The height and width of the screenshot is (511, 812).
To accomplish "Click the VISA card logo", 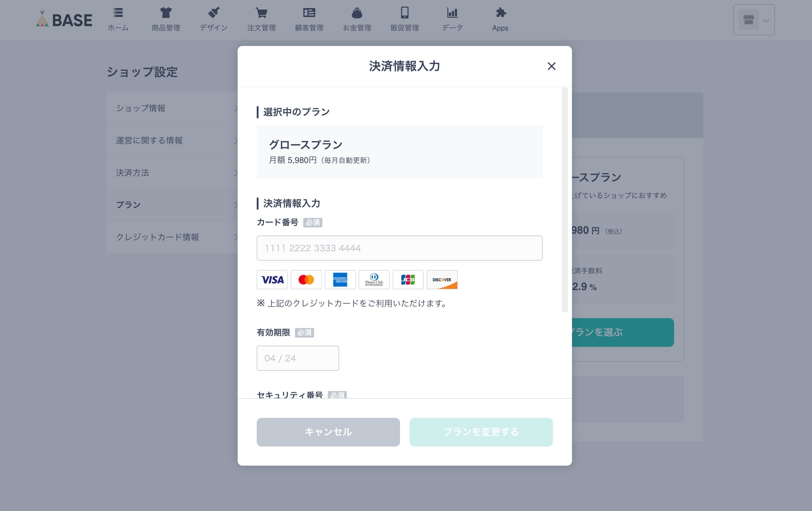I will pyautogui.click(x=272, y=279).
